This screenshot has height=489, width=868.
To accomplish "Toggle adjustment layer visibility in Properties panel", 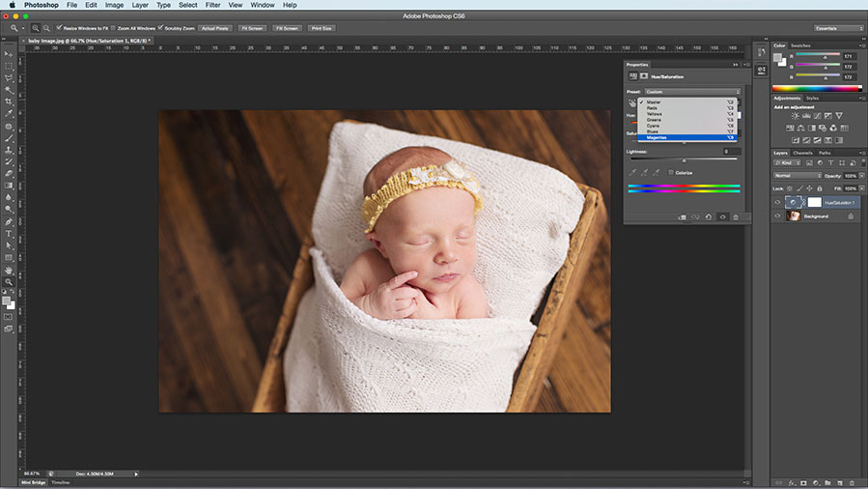I will point(722,217).
